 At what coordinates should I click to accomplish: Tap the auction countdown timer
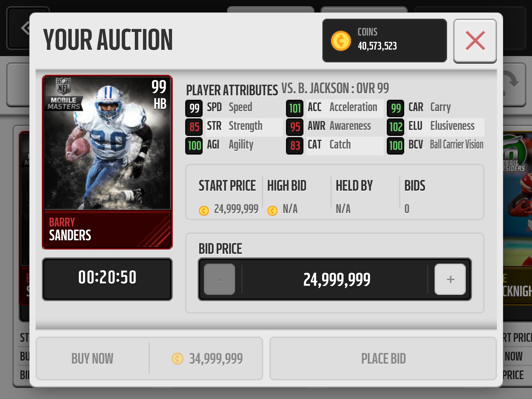(x=107, y=279)
